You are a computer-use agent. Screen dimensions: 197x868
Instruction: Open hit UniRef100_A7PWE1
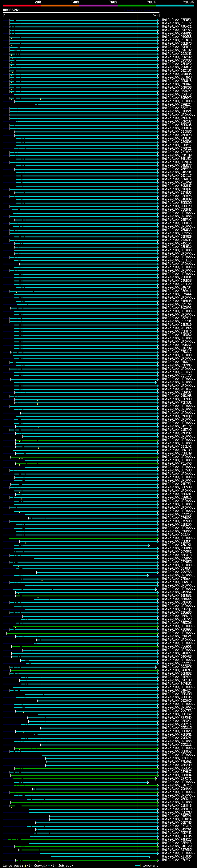point(176,20)
